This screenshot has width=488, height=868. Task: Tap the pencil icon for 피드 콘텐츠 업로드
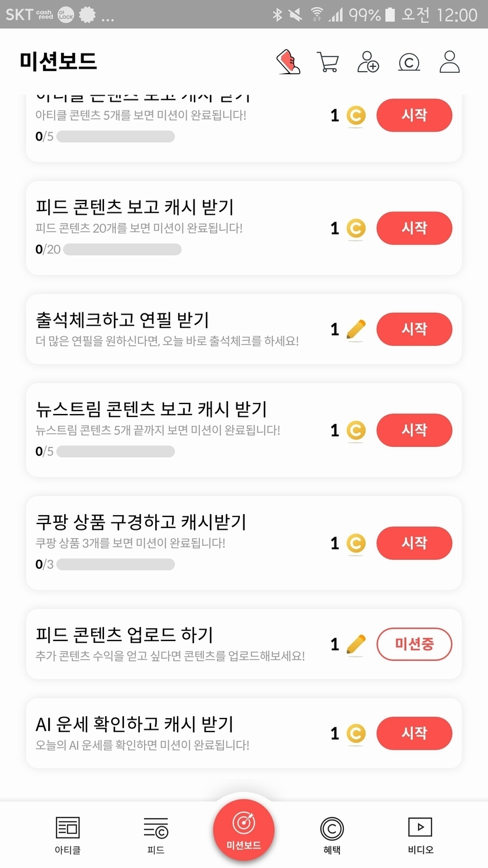(356, 645)
